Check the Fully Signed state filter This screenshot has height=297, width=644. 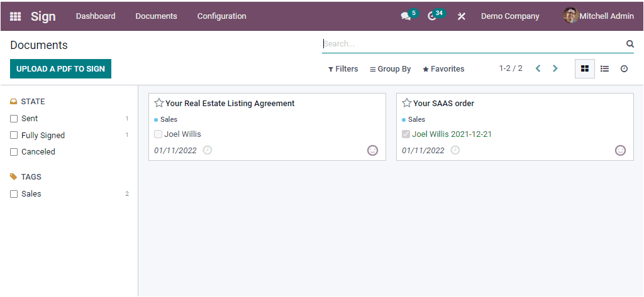coord(14,135)
